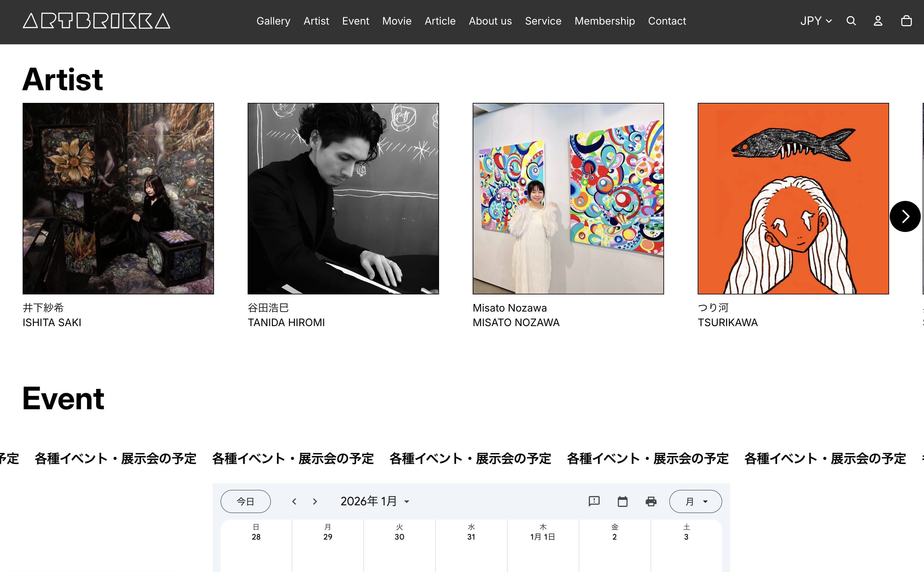
Task: Click the account profile icon
Action: (878, 21)
